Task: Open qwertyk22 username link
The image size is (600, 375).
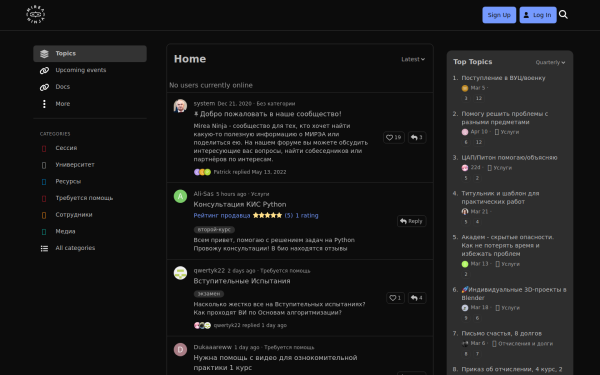Action: coord(209,271)
